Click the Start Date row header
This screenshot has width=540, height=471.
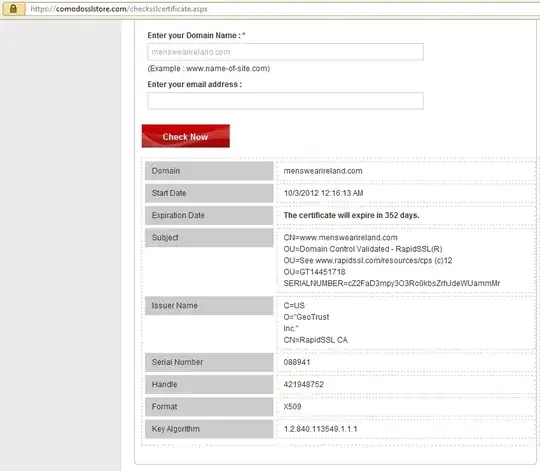(209, 193)
